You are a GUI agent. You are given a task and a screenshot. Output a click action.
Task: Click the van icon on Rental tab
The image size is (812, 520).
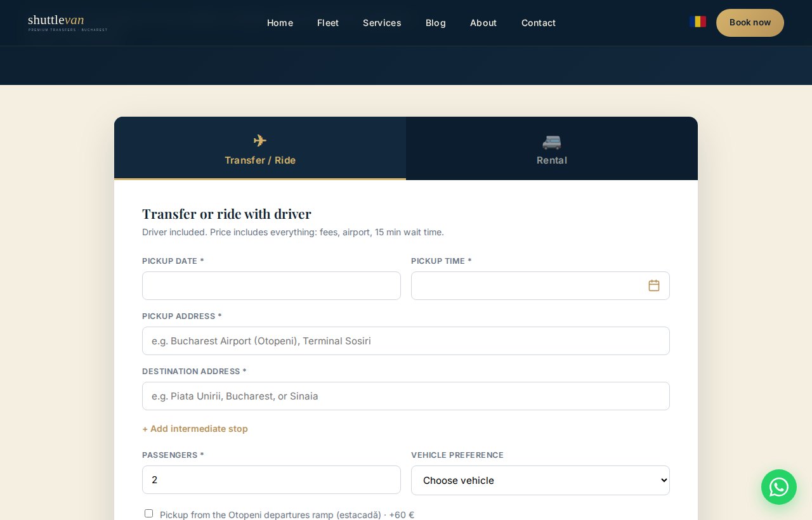[x=552, y=141]
